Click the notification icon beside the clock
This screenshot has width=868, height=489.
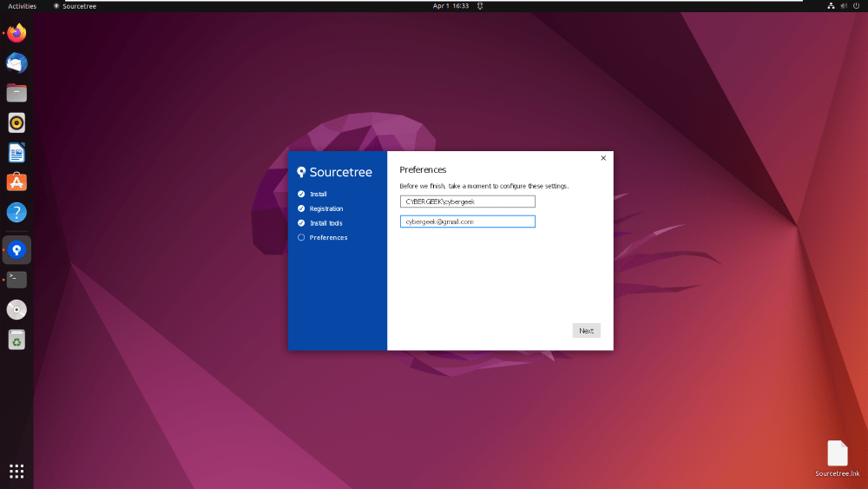tap(480, 6)
